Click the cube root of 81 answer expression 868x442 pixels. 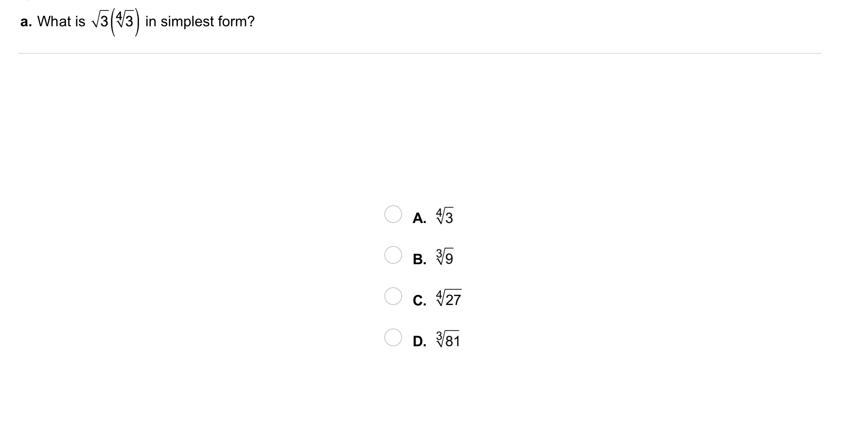click(448, 339)
